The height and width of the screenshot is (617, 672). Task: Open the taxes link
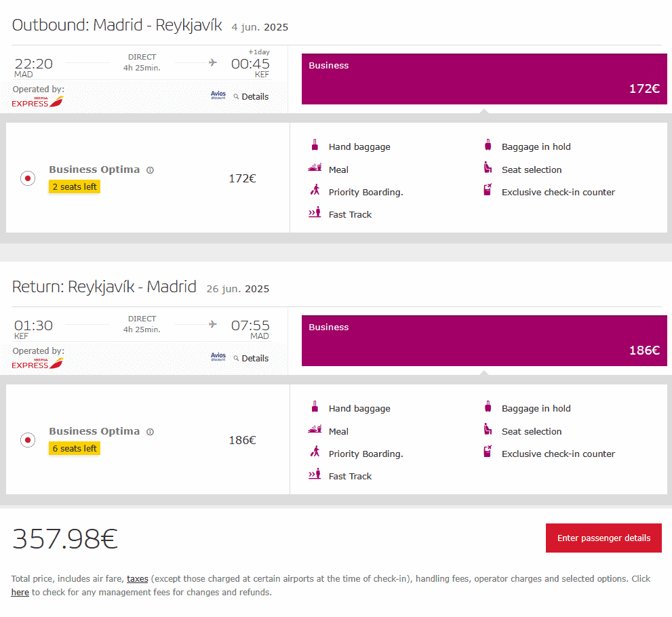[x=137, y=579]
